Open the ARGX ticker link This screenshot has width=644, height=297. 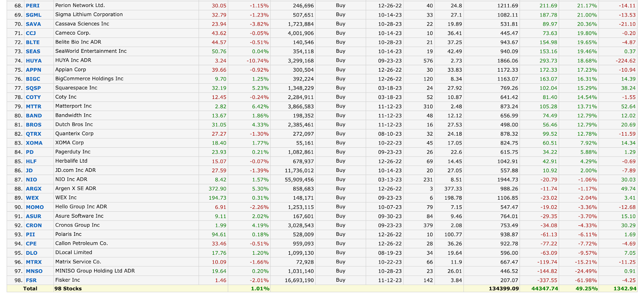[34, 189]
